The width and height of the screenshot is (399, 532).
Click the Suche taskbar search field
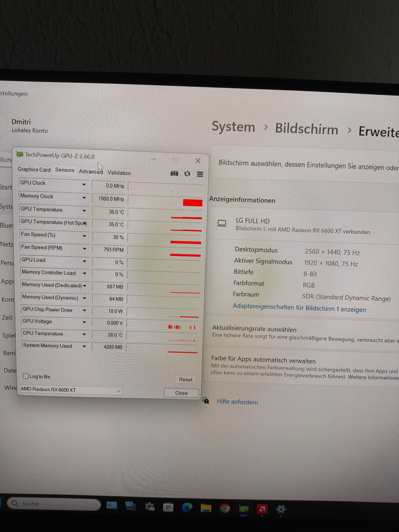(x=54, y=504)
